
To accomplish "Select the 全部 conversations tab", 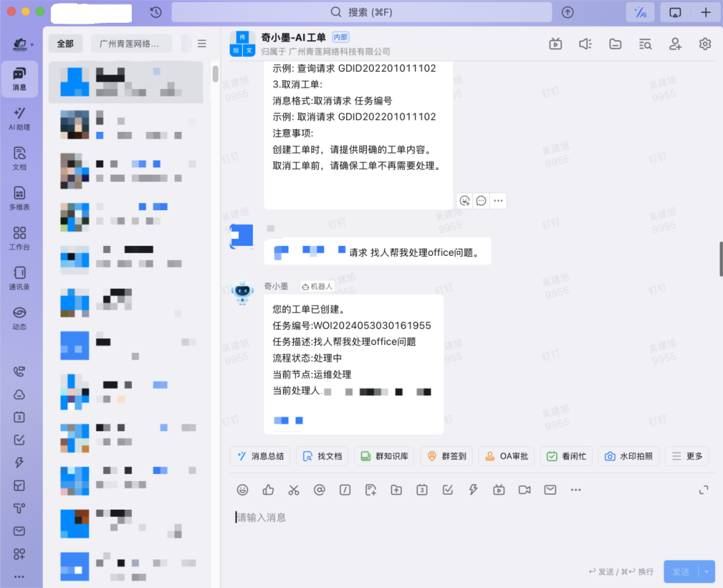I will 65,44.
